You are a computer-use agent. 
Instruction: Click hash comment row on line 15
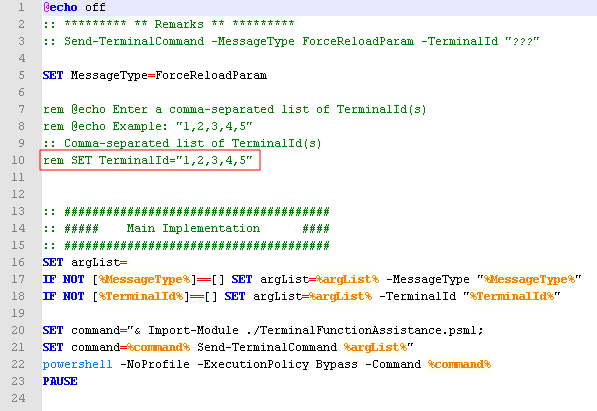point(186,245)
